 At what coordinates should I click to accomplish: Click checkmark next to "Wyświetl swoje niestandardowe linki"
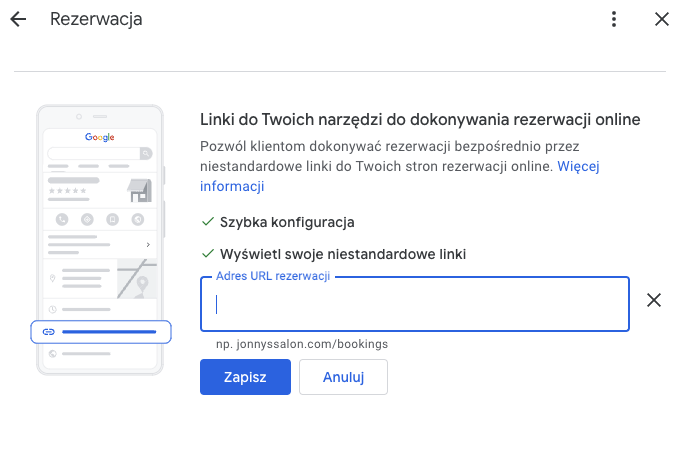[208, 254]
